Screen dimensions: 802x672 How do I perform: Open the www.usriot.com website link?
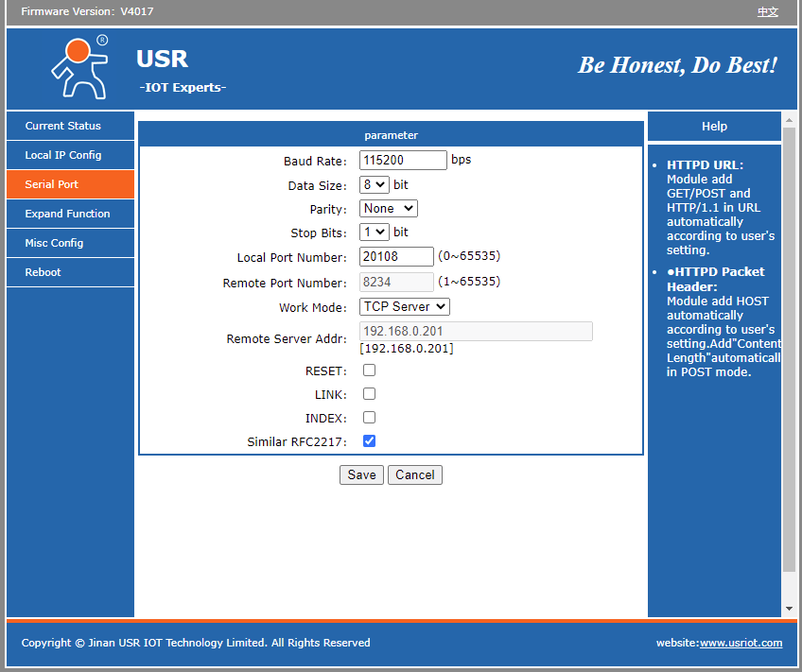741,643
